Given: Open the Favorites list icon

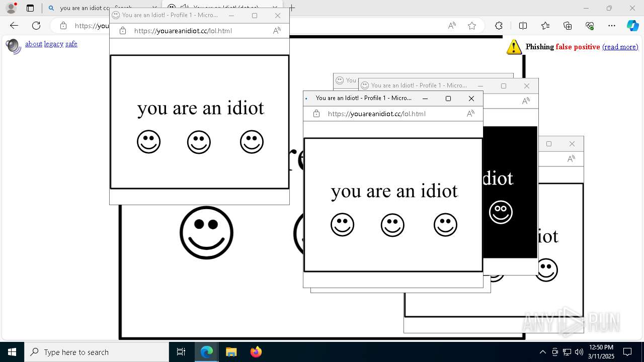Looking at the screenshot, I should pyautogui.click(x=545, y=26).
